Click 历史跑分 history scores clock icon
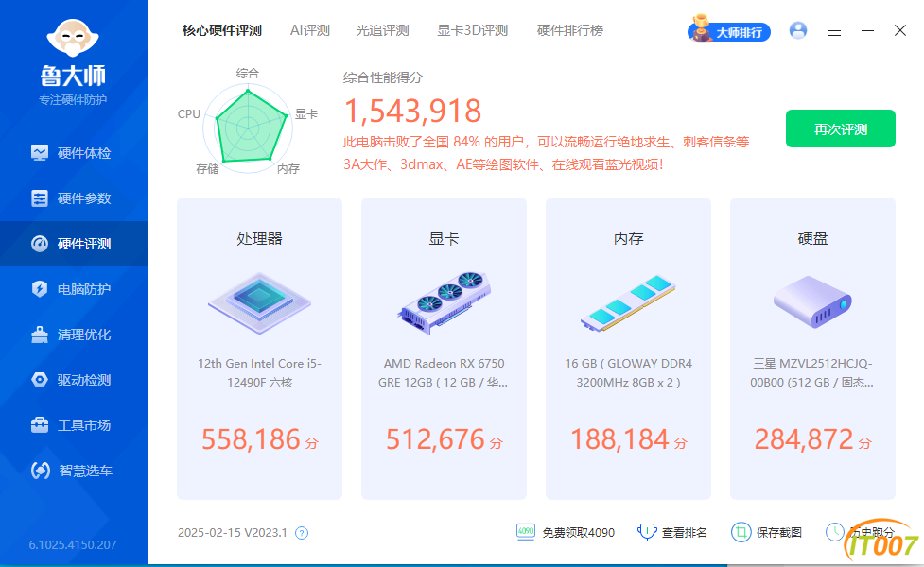Screen dimensions: 924x567 [x=834, y=532]
